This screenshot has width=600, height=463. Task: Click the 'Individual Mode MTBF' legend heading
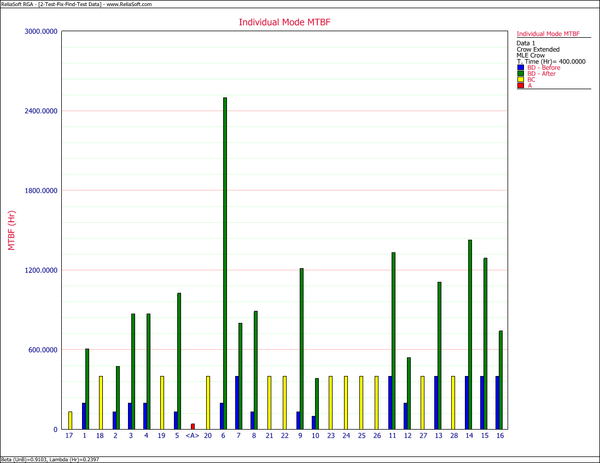point(550,33)
